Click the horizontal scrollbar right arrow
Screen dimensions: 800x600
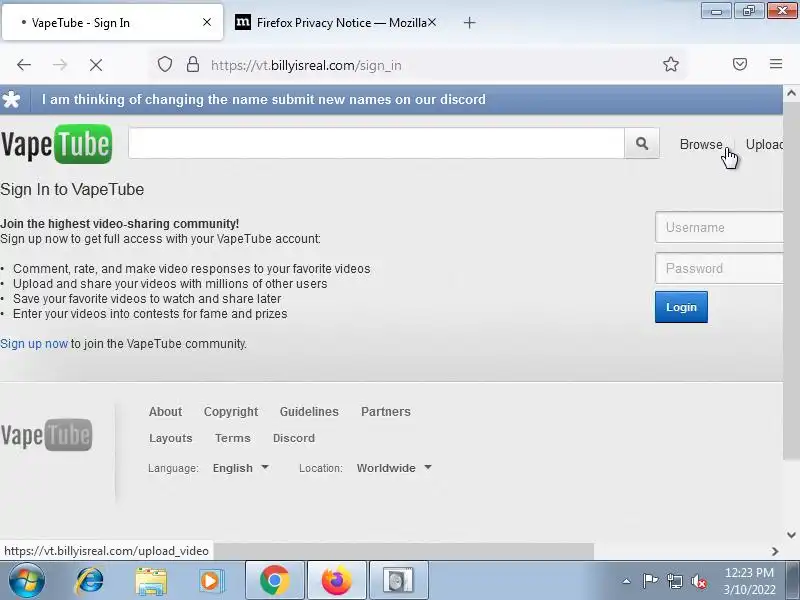coord(775,551)
